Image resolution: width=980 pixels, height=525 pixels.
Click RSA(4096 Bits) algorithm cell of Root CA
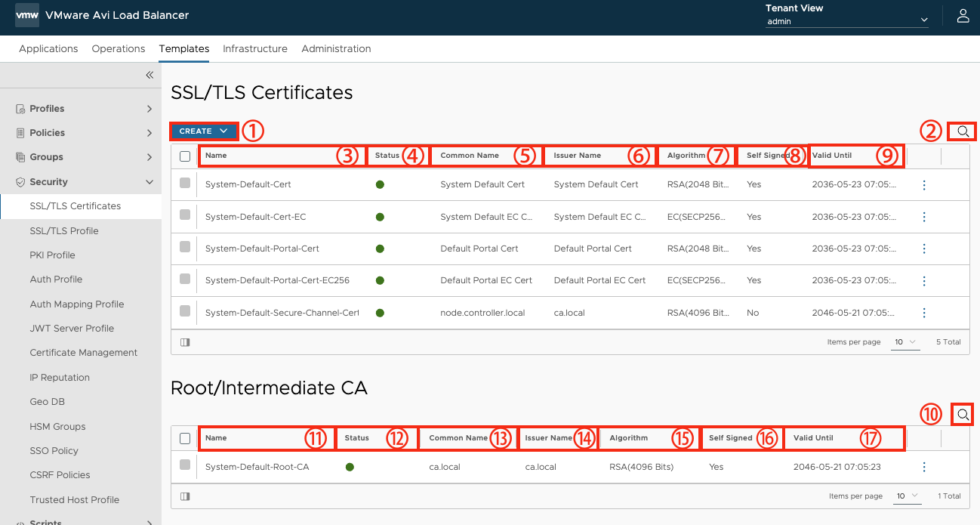[x=641, y=467]
